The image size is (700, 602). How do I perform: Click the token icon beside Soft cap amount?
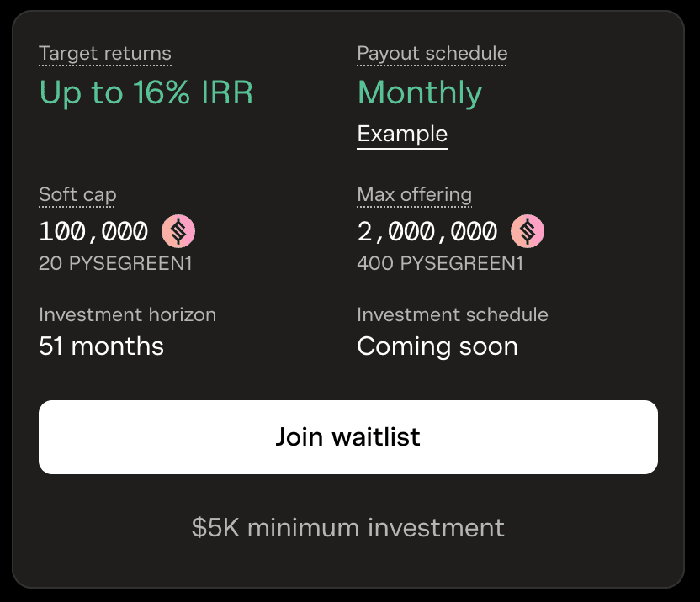coord(178,231)
